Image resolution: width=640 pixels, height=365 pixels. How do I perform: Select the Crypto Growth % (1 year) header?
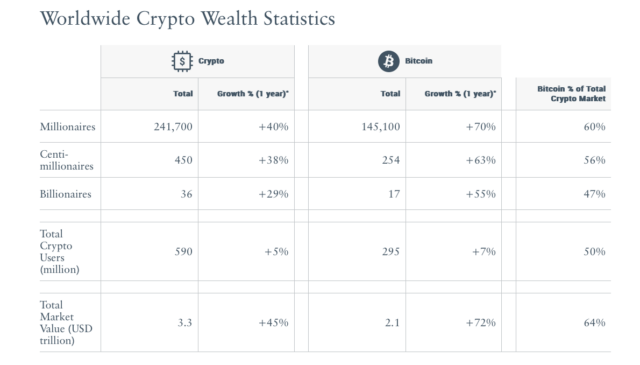coord(253,93)
